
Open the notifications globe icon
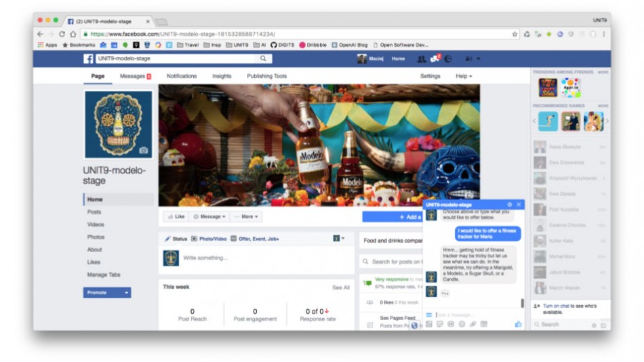[448, 59]
